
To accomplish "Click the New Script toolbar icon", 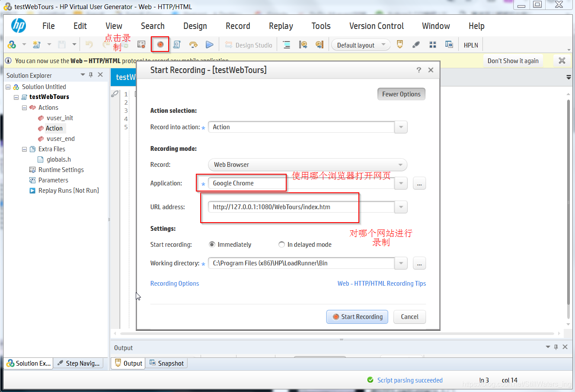I will point(37,45).
